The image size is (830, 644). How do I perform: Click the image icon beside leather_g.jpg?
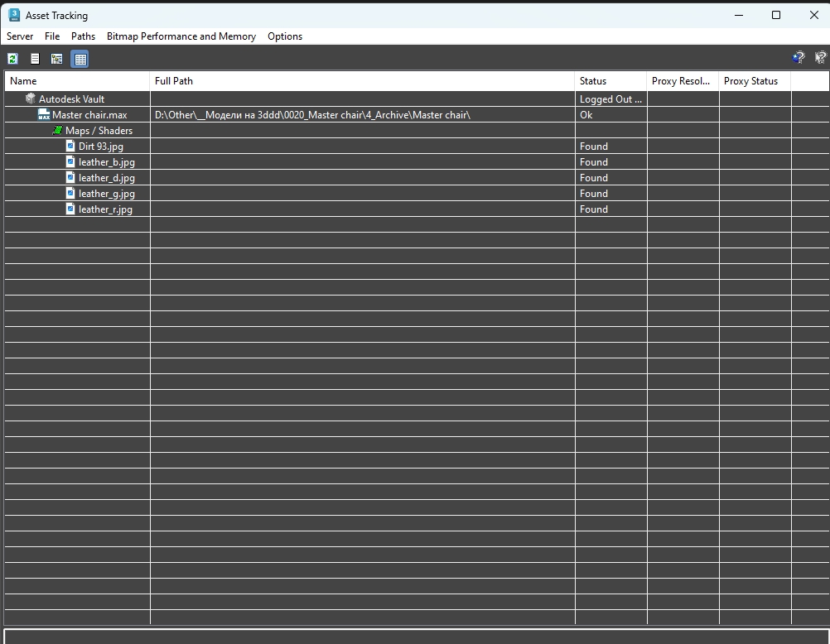[70, 193]
